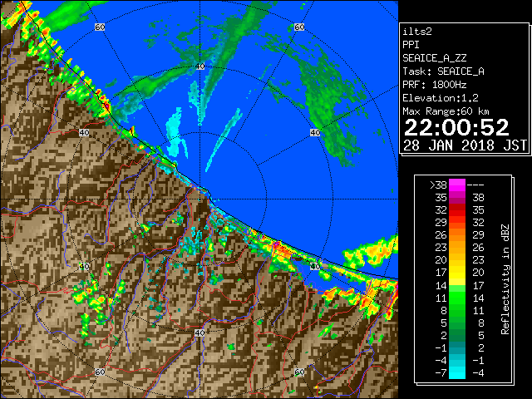Click the cyan -7 to -4 legend swatch
The width and height of the screenshot is (532, 399).
[457, 372]
